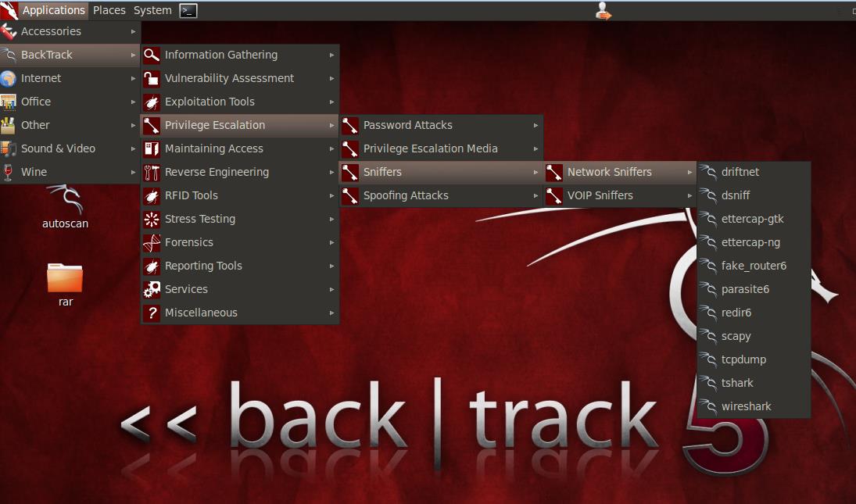The image size is (856, 504).
Task: Expand the Internet submenu arrow
Action: point(133,79)
